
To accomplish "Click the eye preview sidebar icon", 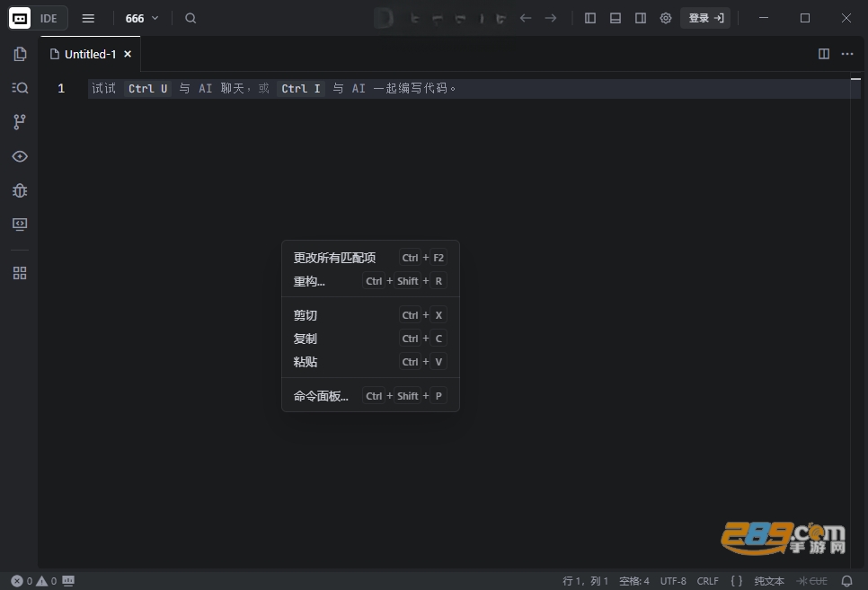I will click(x=20, y=156).
